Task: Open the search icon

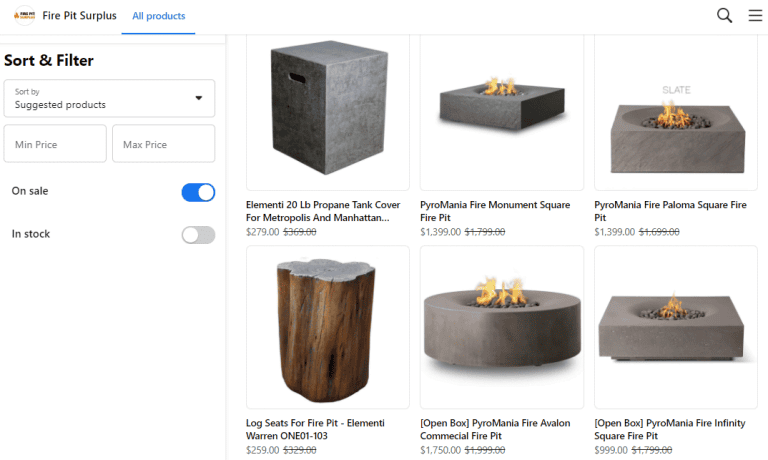Action: tap(725, 15)
